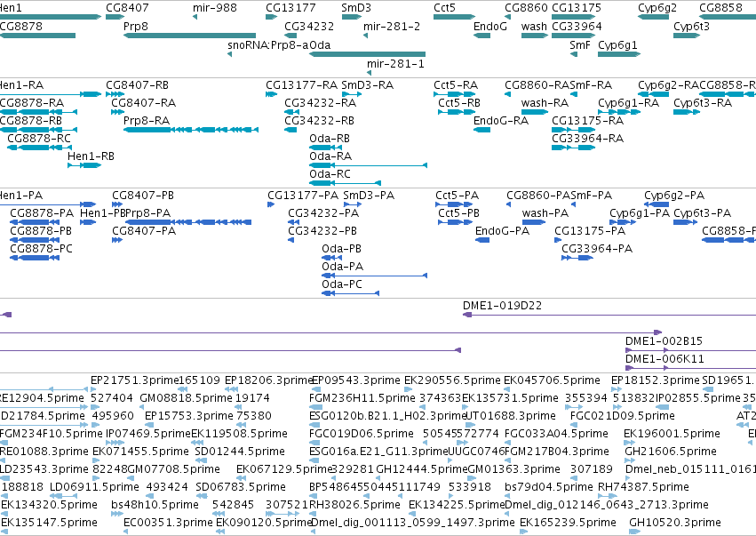Click the CG13175 gene label

[577, 8]
